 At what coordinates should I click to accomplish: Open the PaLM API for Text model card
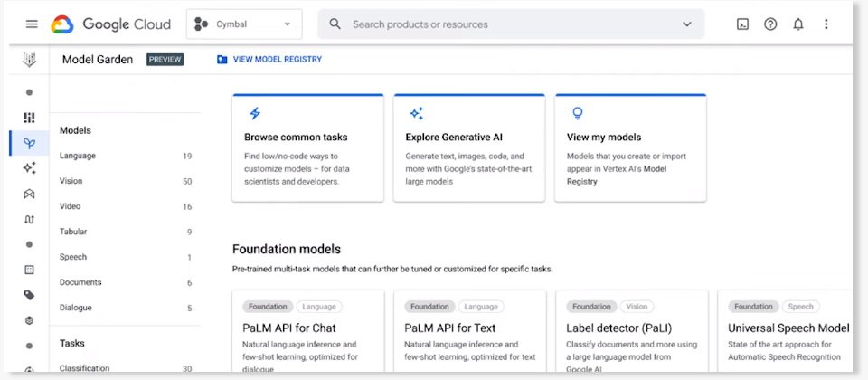470,331
